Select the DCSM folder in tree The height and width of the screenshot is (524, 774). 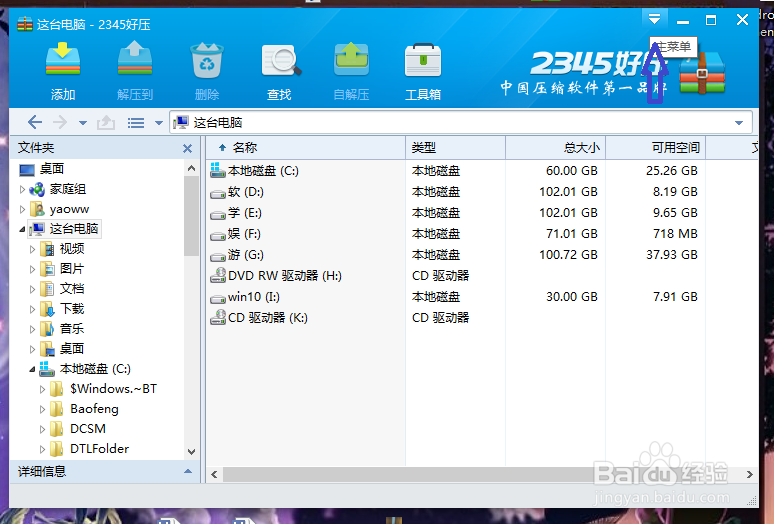88,429
